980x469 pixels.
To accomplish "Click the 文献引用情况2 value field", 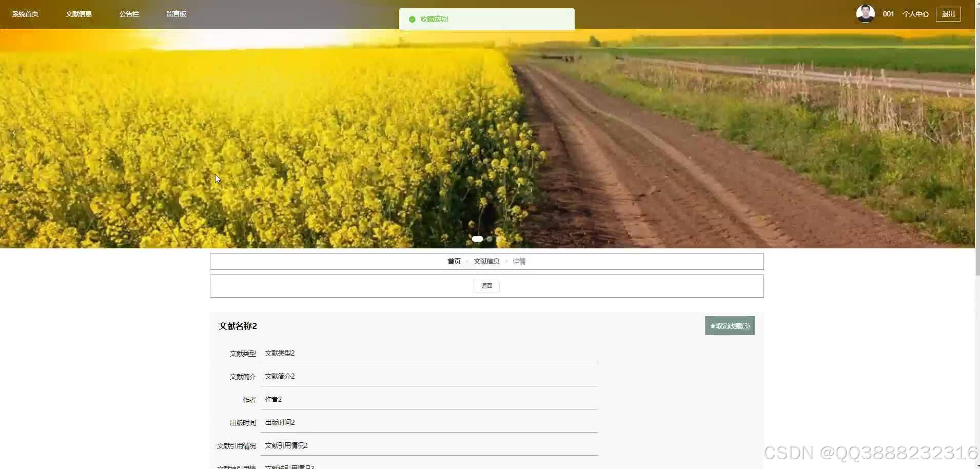I will point(429,445).
